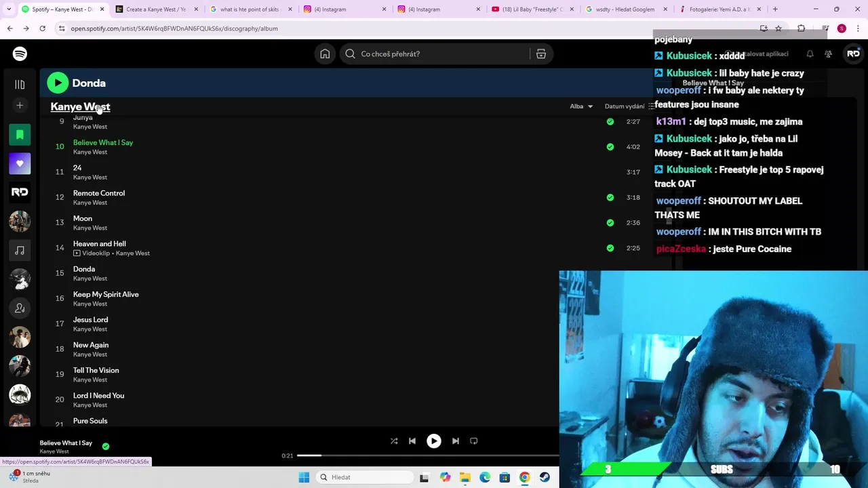Switch to first Instagram tab
Viewport: 868px width, 488px height.
(x=344, y=9)
